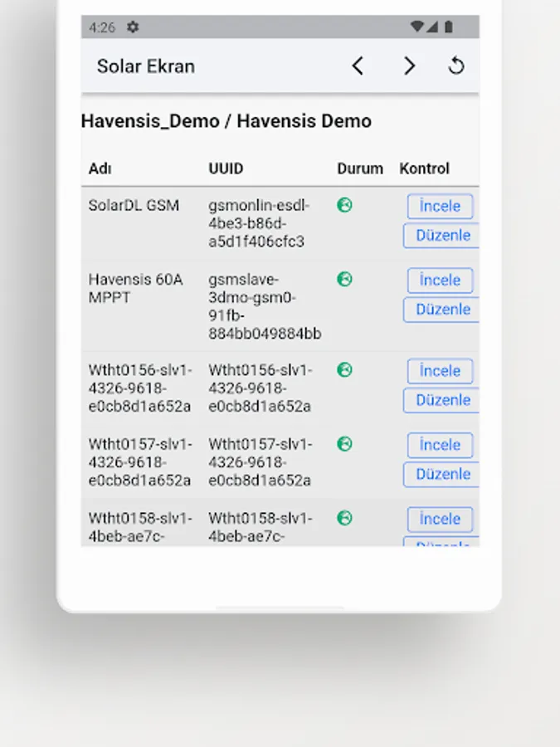
Task: Go forward with the right arrow
Action: pos(409,66)
